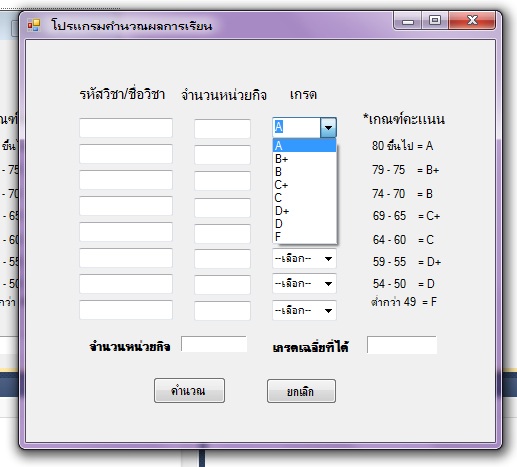Image resolution: width=517 pixels, height=467 pixels.
Task: Expand the seventh row --เลือก-- grade dropdown
Action: [x=304, y=284]
